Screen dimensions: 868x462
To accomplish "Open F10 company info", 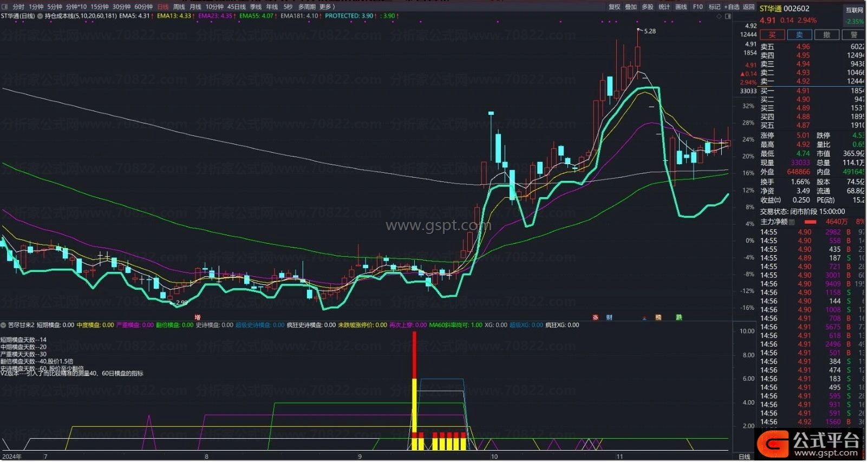I will pyautogui.click(x=698, y=7).
